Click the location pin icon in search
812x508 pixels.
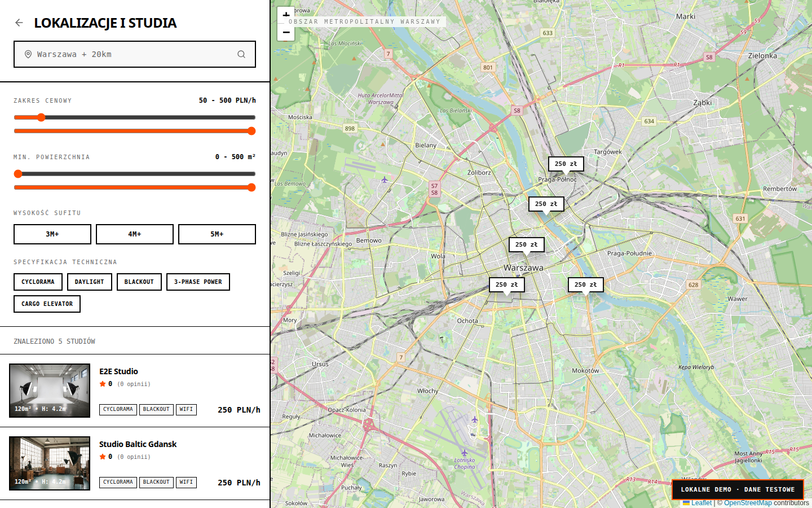pyautogui.click(x=28, y=54)
